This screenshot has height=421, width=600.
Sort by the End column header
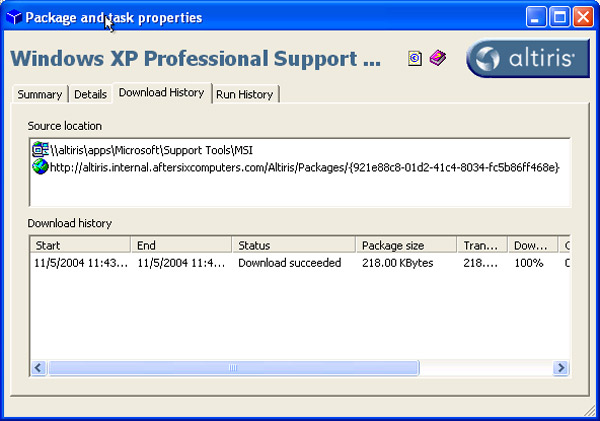point(181,245)
